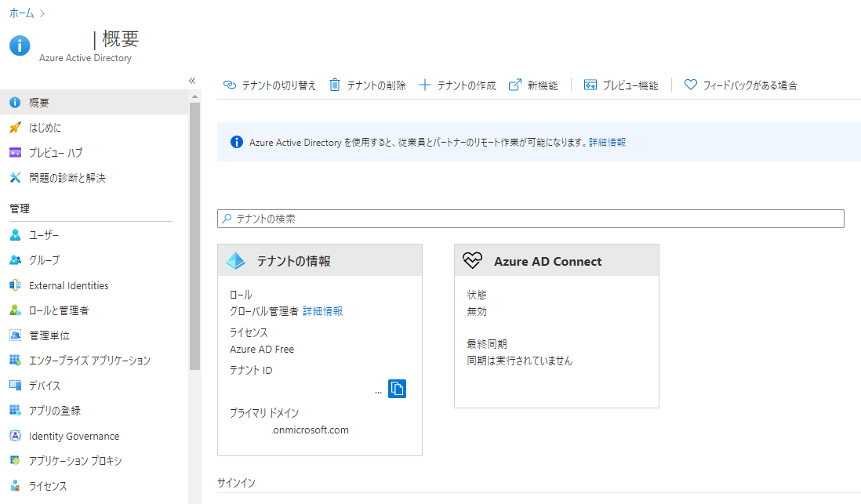Viewport: 861px width, 504px height.
Task: Open アプリケーション プロキシ menu item
Action: (94, 460)
